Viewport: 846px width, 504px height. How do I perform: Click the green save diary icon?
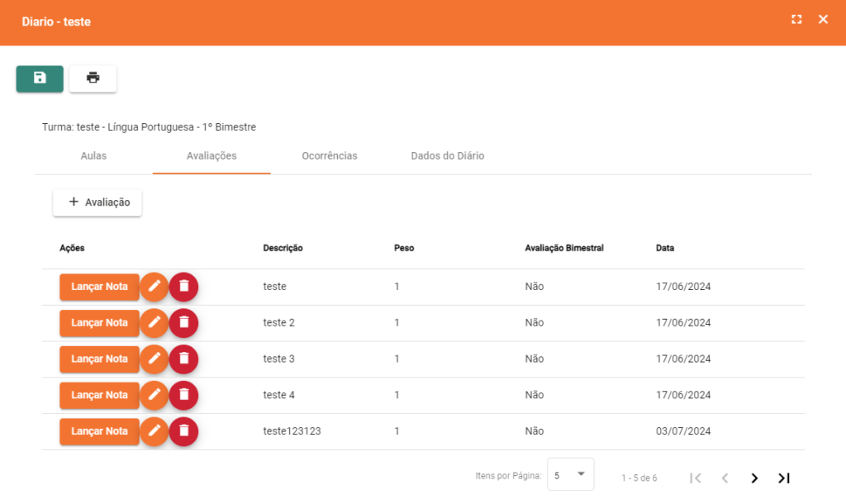40,78
